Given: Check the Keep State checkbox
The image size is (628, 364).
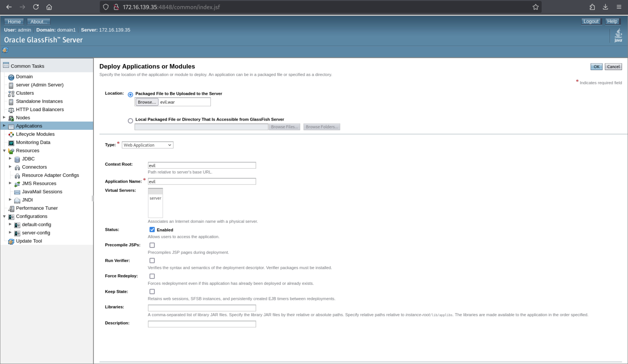Looking at the screenshot, I should click(152, 291).
